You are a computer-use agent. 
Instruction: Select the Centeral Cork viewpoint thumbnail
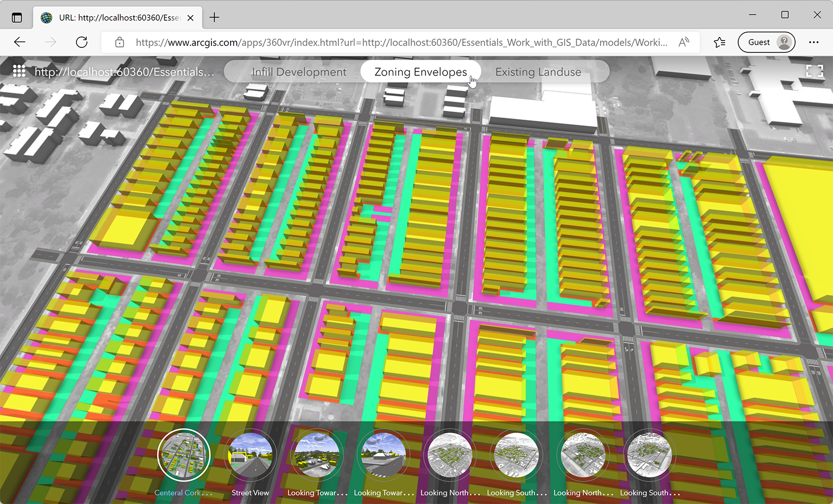click(183, 454)
